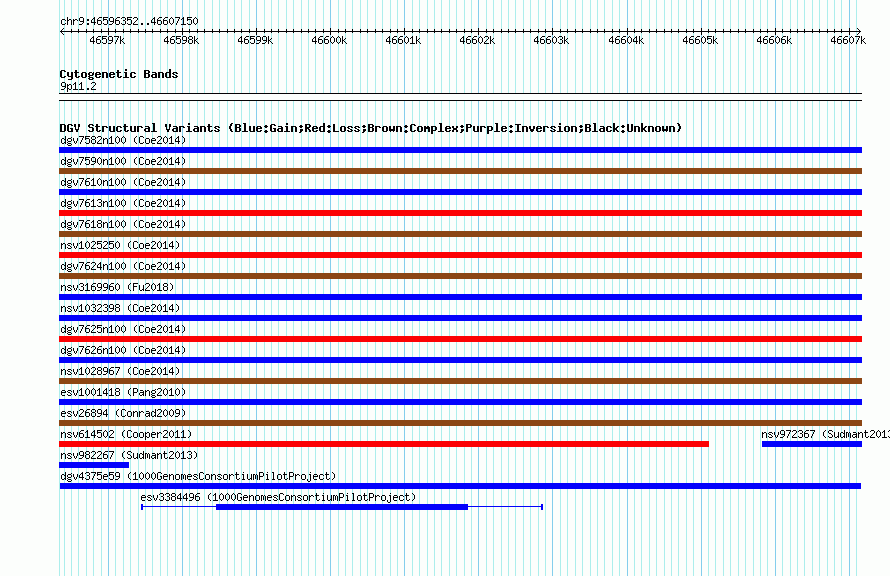Select the nsv1025250 (Coe2014) variant label
The width and height of the screenshot is (890, 576).
click(120, 245)
